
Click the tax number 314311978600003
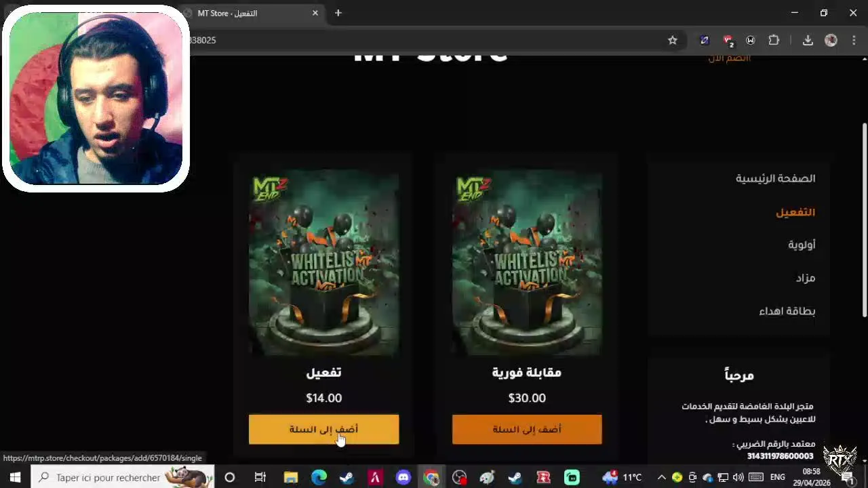780,456
